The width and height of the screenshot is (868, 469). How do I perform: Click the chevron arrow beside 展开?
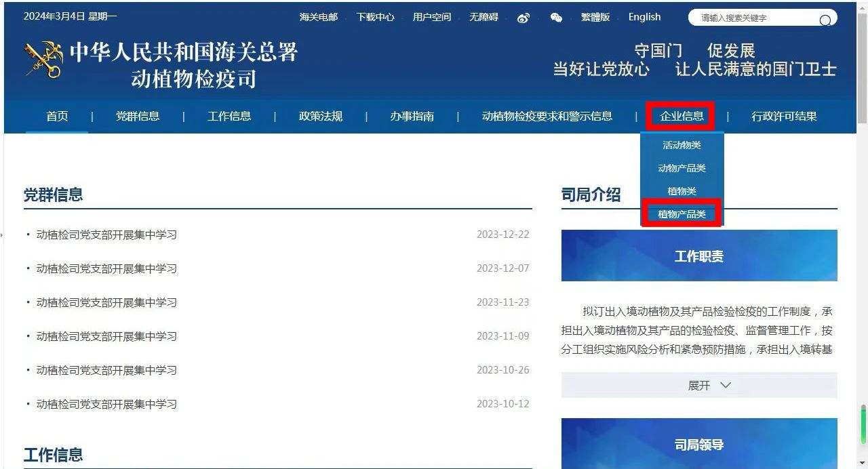coord(726,385)
